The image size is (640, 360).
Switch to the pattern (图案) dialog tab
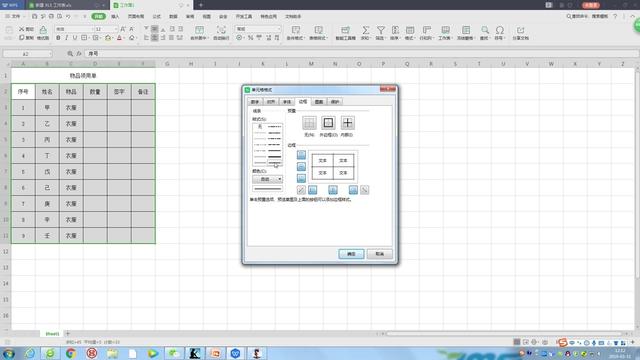[x=319, y=102]
